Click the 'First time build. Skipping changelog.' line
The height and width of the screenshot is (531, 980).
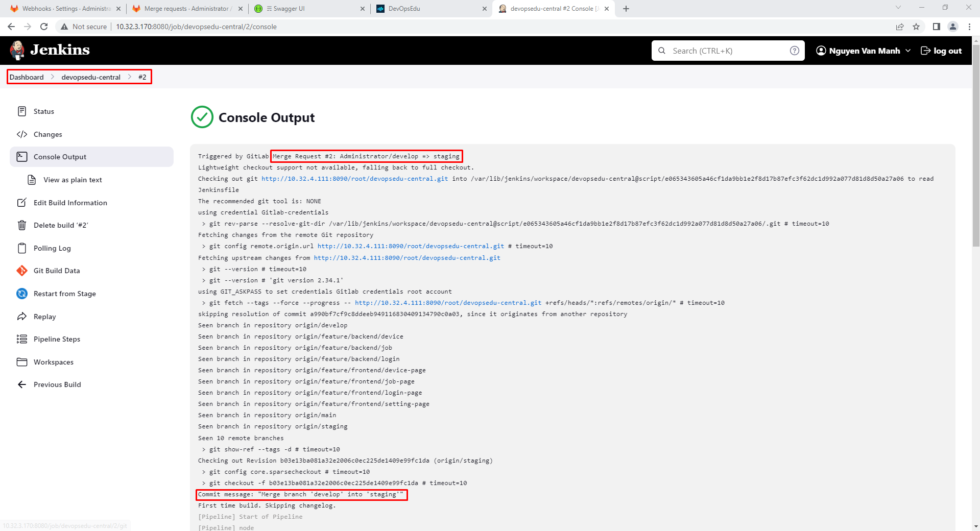267,505
